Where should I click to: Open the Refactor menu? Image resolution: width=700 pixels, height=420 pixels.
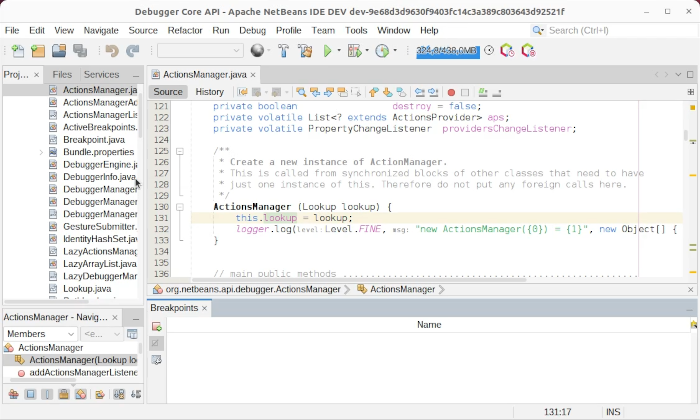point(184,30)
